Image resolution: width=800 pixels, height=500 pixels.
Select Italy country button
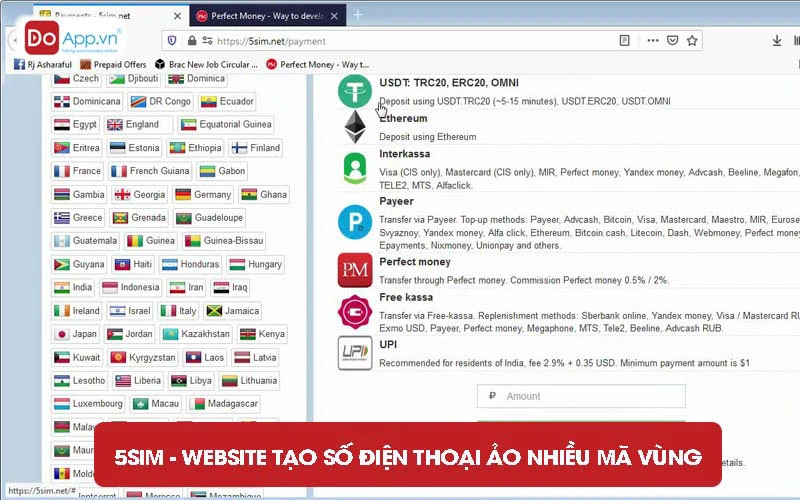click(x=178, y=311)
